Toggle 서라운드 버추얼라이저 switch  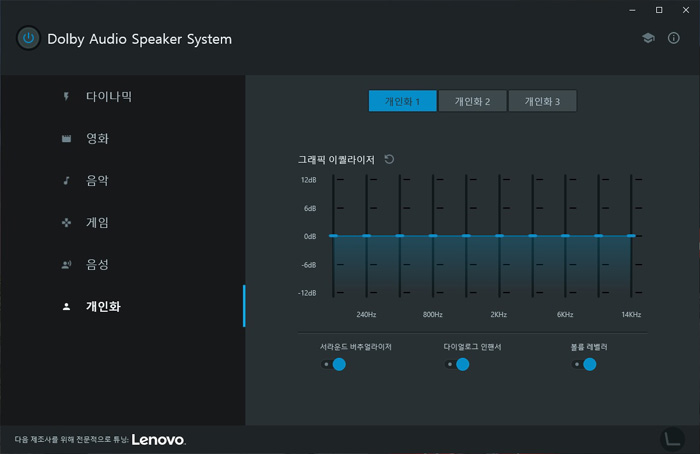[333, 364]
